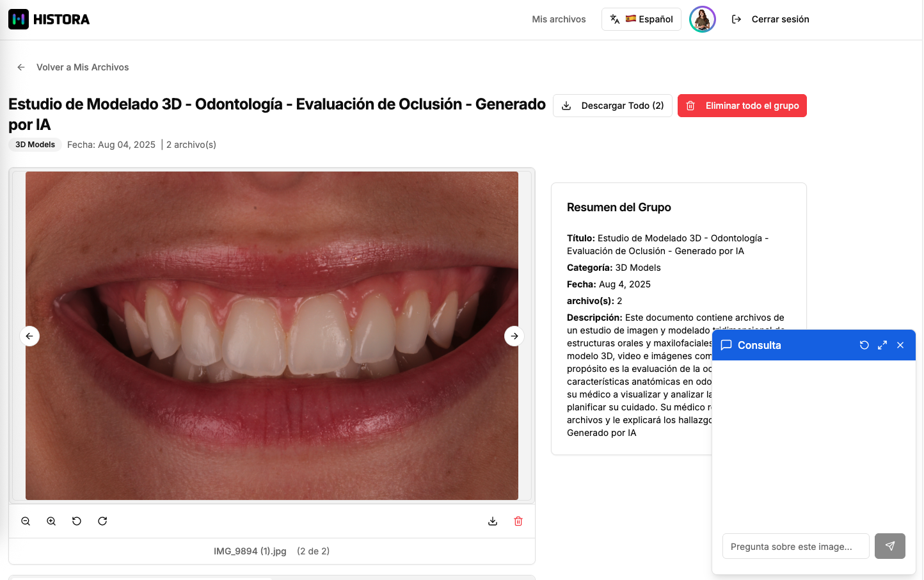Type in the Pregunta sobre este image field
The width and height of the screenshot is (924, 580).
coord(795,546)
